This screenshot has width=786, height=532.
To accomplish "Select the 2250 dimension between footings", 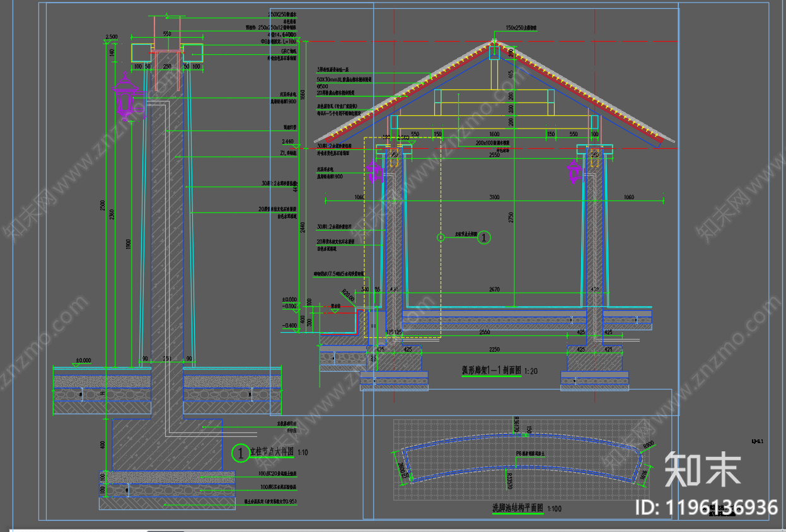I will point(494,349).
